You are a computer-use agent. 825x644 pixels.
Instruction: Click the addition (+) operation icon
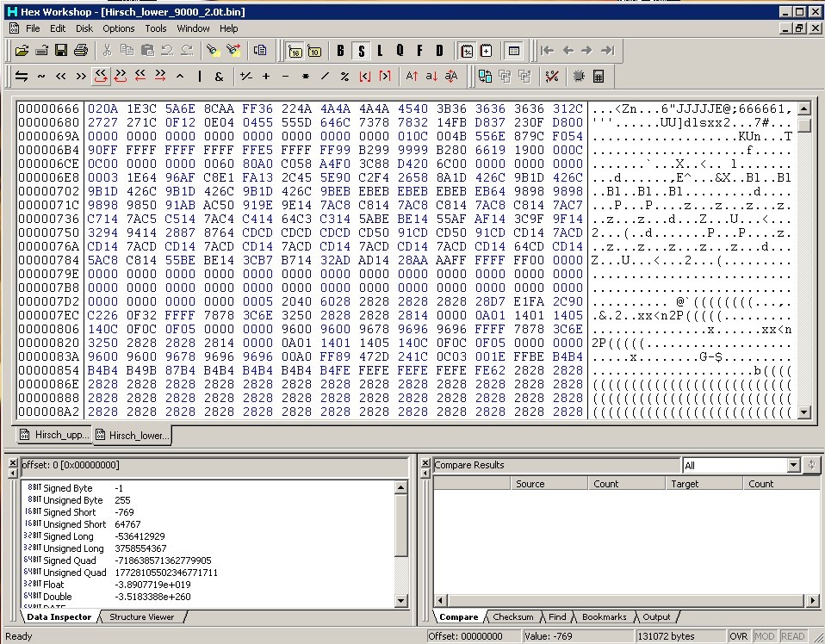coord(266,77)
